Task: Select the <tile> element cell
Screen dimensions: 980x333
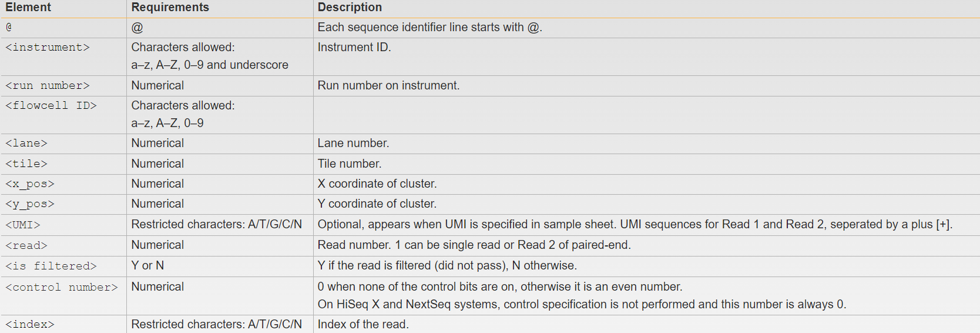Action: 26,164
